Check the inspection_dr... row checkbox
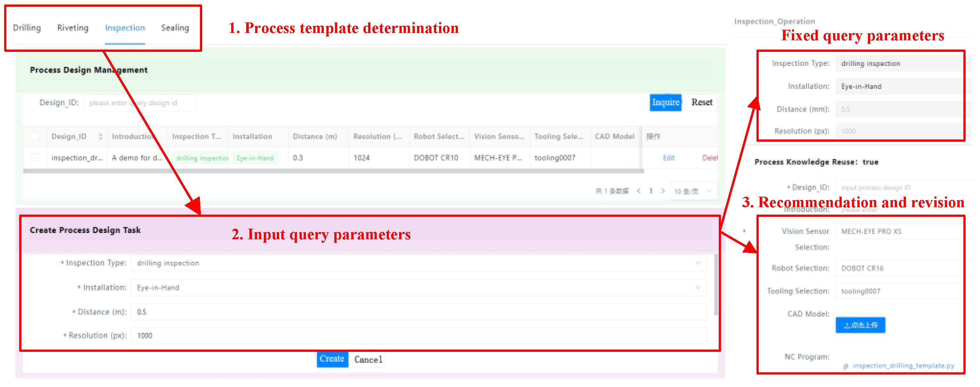980x387 pixels. (x=35, y=158)
